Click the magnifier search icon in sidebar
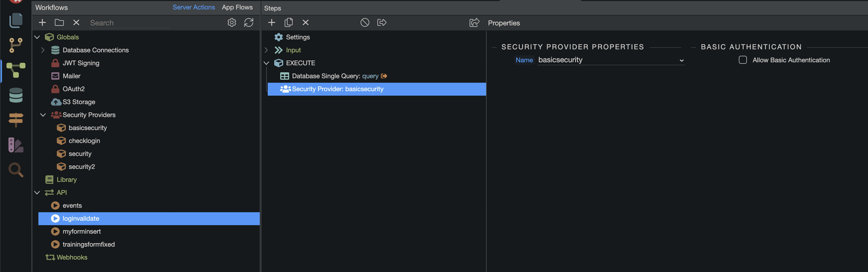This screenshot has width=868, height=272. point(15,170)
